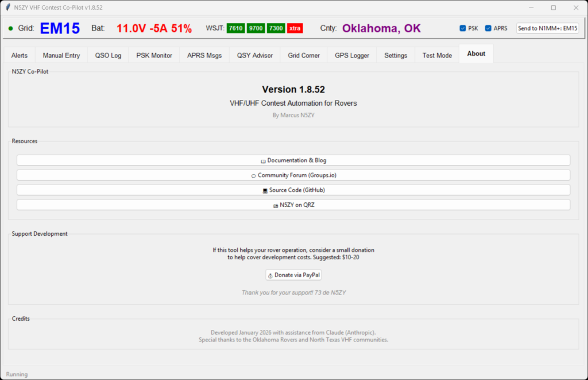Go to the PSK Monitor tab
Screen dimensions: 588x380
tap(154, 55)
